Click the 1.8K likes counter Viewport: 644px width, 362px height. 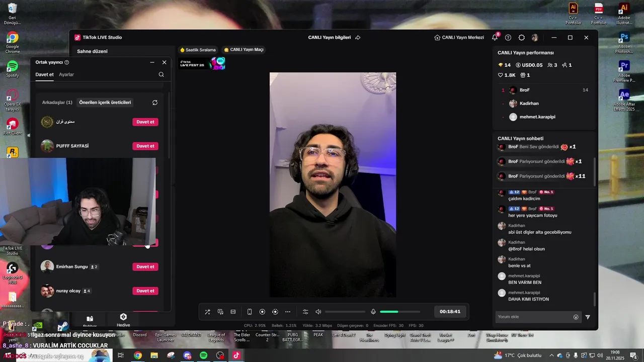click(507, 75)
